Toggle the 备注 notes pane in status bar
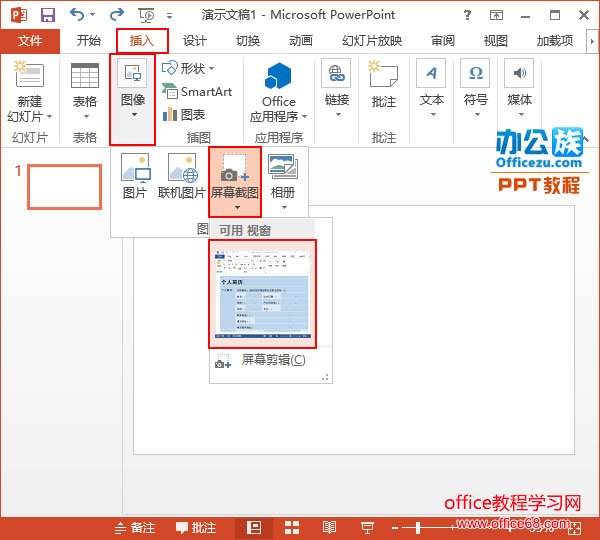Image resolution: width=600 pixels, height=540 pixels. 135,528
